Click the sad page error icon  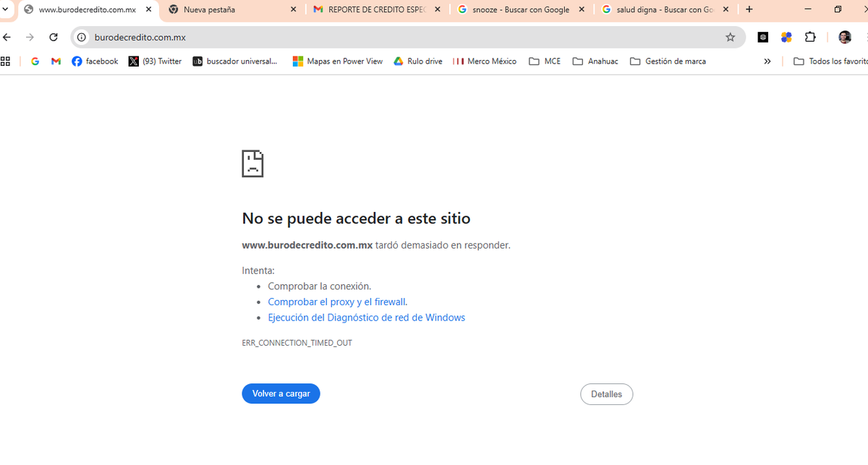252,164
